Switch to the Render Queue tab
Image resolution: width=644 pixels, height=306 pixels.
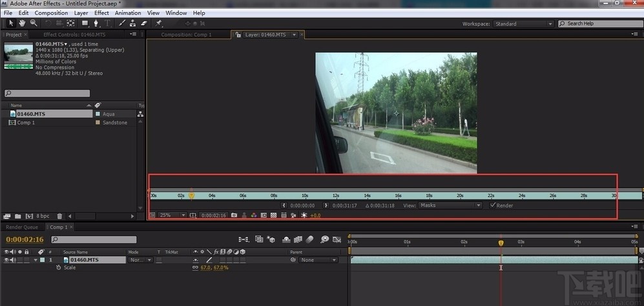tap(22, 227)
